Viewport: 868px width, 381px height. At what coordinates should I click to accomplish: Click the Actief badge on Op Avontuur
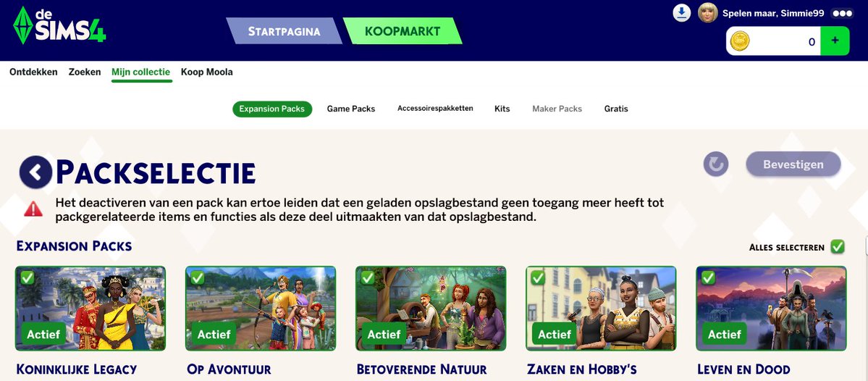(x=214, y=335)
